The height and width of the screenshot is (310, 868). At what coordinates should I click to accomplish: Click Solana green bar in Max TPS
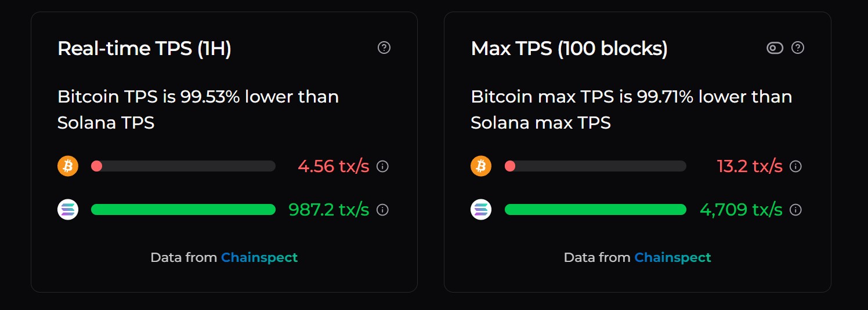click(595, 209)
